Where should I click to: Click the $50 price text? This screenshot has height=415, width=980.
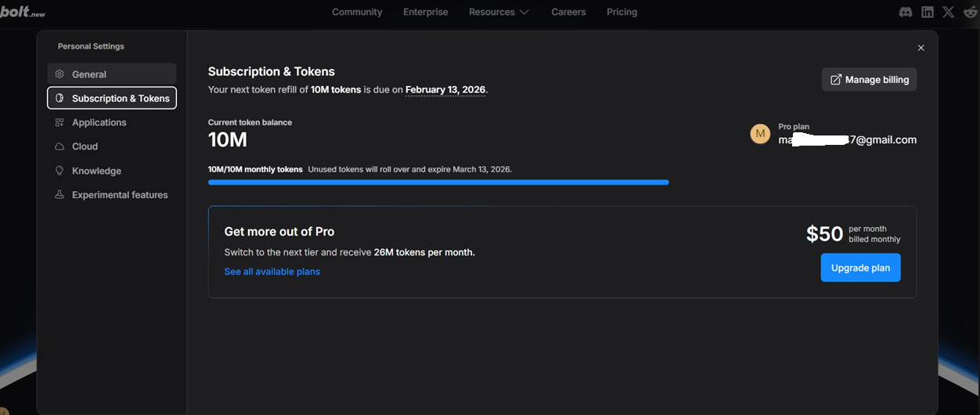824,234
